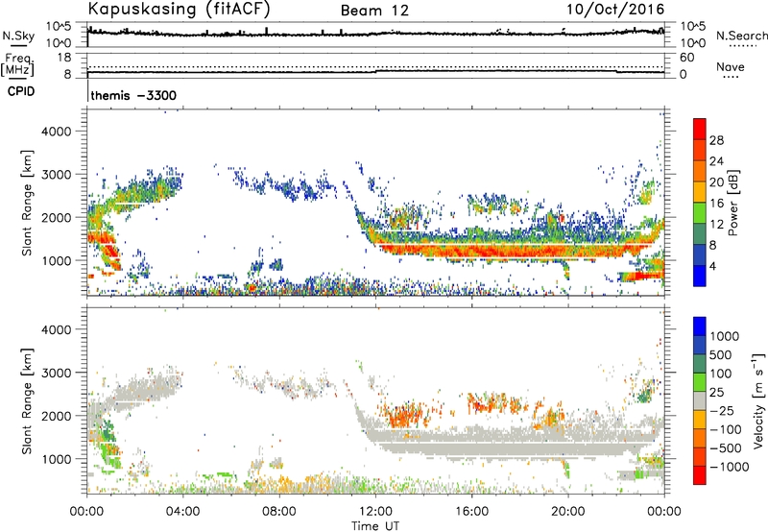
Task: Click the 4000 tick in velocity panel
Action: coord(57,329)
